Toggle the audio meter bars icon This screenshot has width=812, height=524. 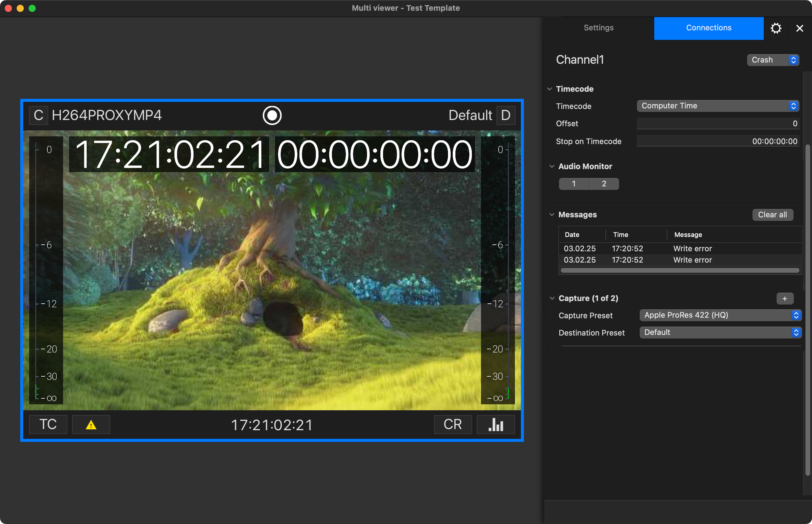click(496, 425)
